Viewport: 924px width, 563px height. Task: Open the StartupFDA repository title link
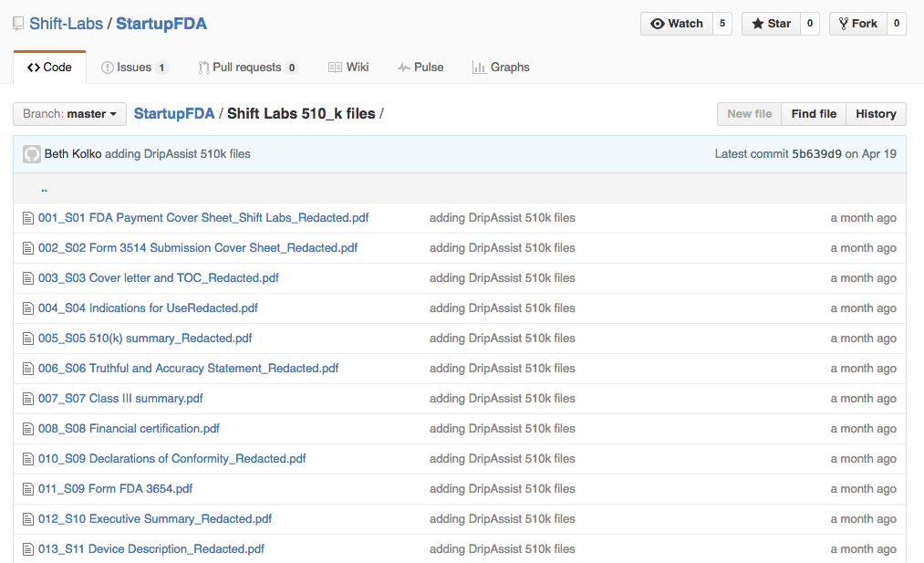tap(161, 24)
